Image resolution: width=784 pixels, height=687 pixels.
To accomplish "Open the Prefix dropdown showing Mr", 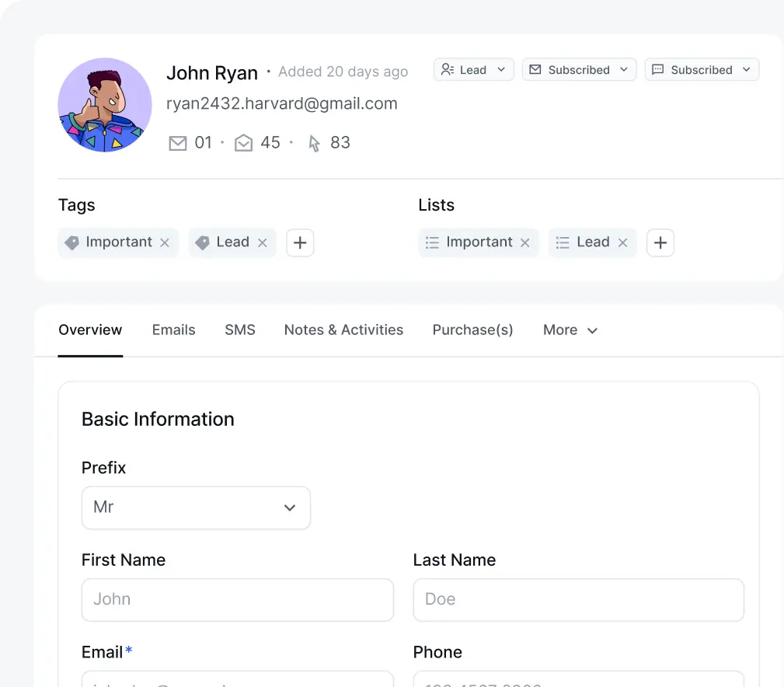I will 196,507.
